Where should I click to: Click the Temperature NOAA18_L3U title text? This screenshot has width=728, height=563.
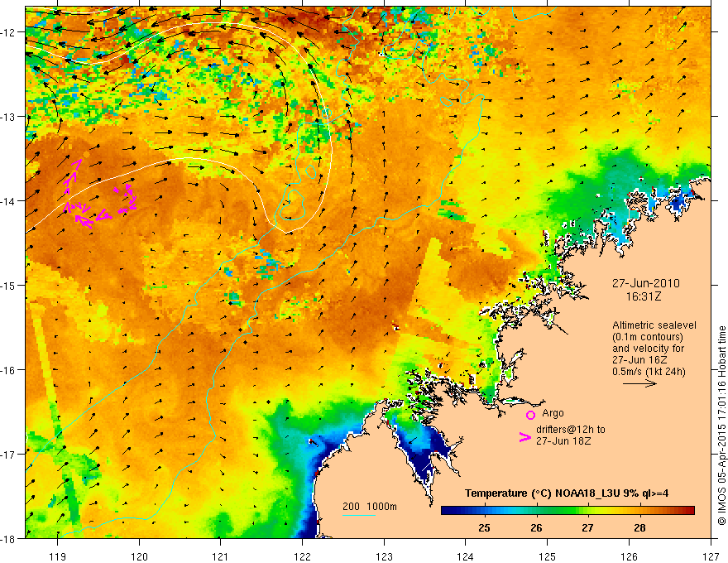pyautogui.click(x=567, y=493)
